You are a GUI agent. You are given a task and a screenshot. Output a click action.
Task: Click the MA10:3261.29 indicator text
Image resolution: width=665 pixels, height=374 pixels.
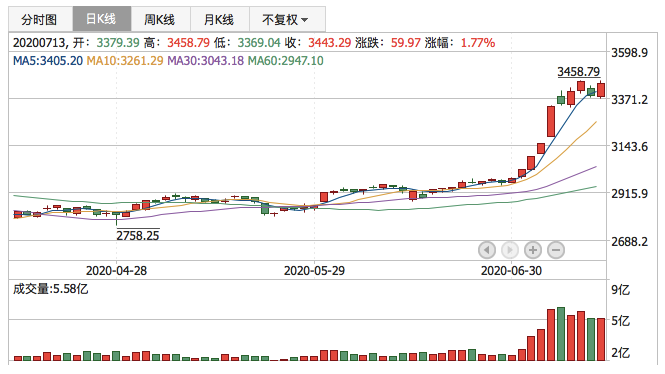pos(125,61)
